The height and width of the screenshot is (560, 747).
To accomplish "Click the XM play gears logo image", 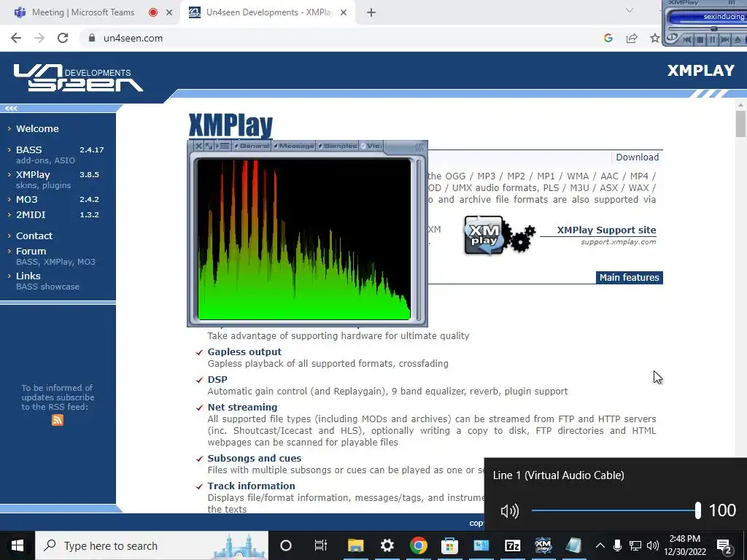I will [500, 235].
